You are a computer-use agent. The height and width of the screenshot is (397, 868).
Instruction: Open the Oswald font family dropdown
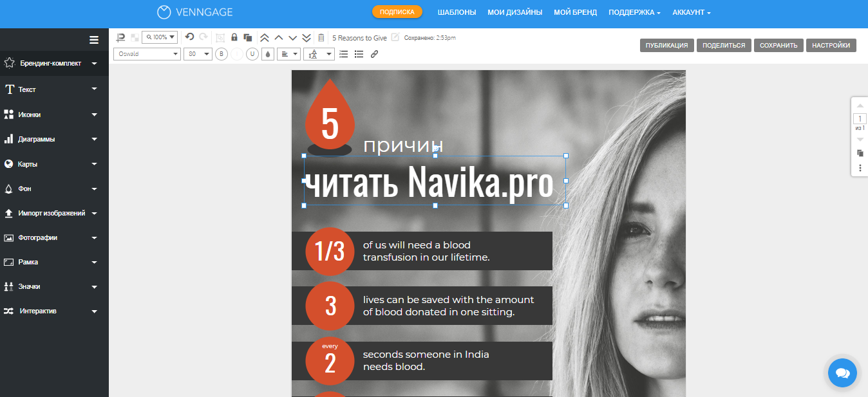point(147,54)
